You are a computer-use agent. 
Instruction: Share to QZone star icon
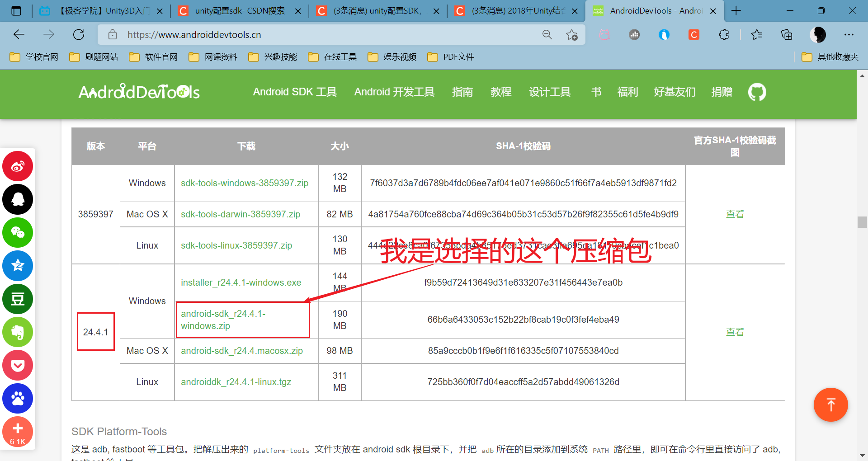[18, 266]
